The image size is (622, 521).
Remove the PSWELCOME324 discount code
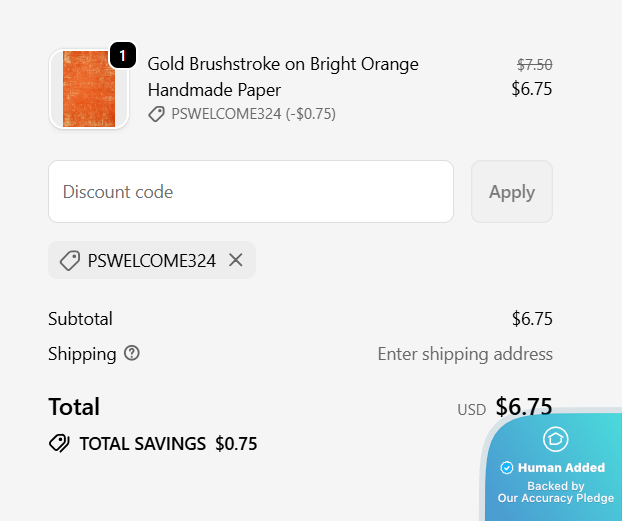[x=236, y=260]
